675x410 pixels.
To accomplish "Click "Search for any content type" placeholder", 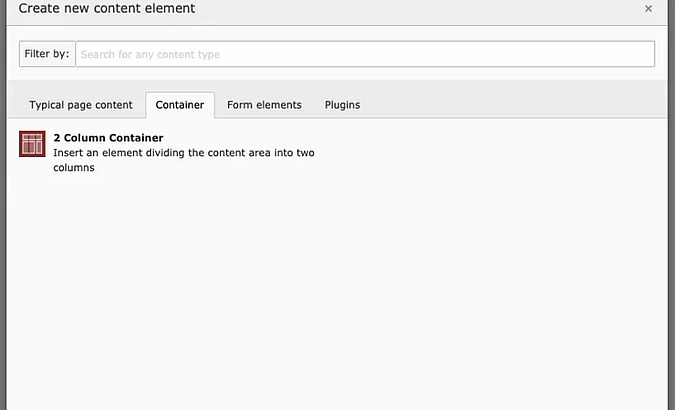I will point(150,54).
